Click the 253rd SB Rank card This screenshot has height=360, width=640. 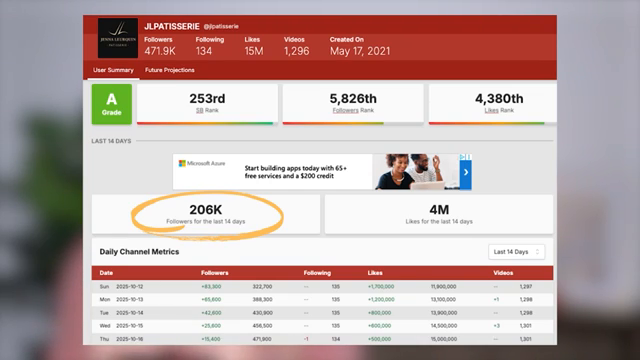(x=207, y=104)
